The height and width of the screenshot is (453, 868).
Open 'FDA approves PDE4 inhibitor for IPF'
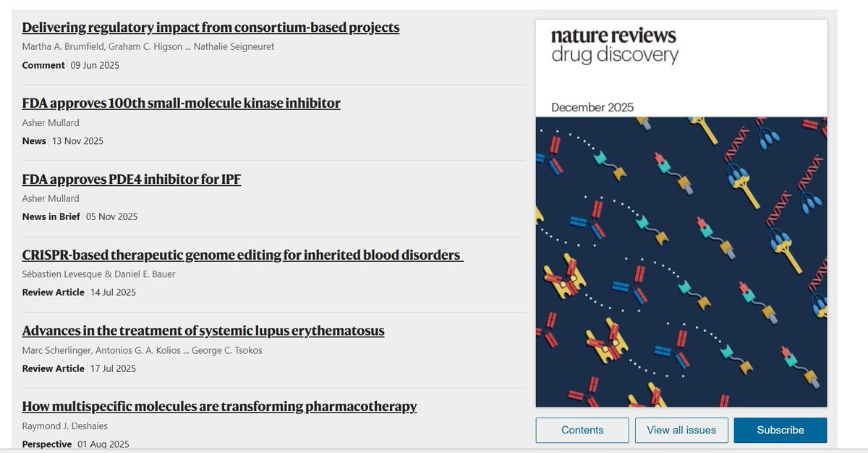click(x=131, y=179)
